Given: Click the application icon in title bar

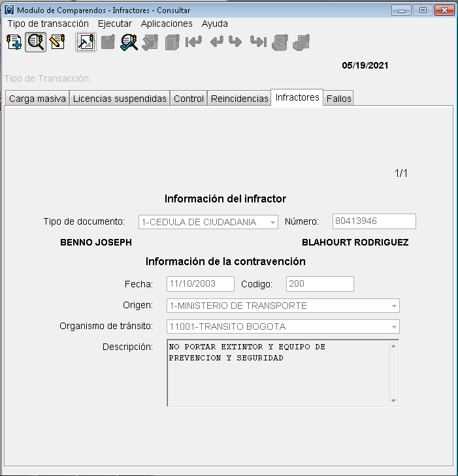Looking at the screenshot, I should [9, 10].
